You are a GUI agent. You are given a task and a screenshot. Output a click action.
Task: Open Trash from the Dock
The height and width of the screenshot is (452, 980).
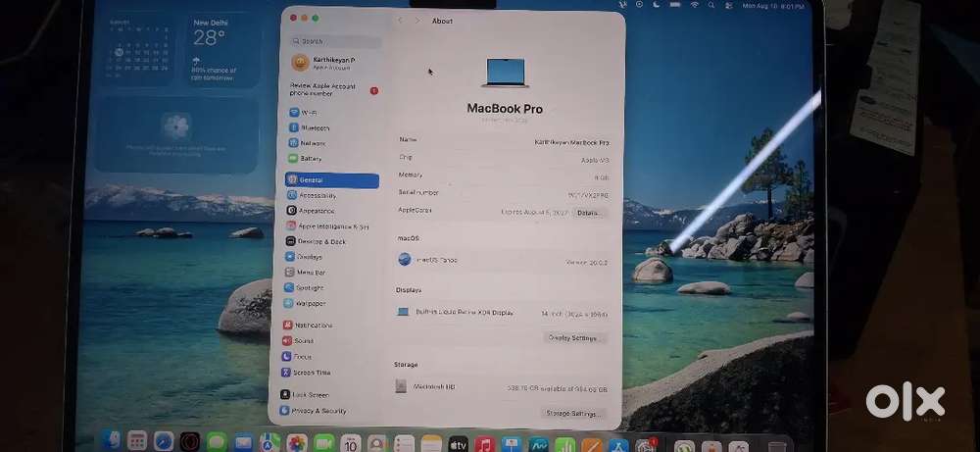click(777, 448)
